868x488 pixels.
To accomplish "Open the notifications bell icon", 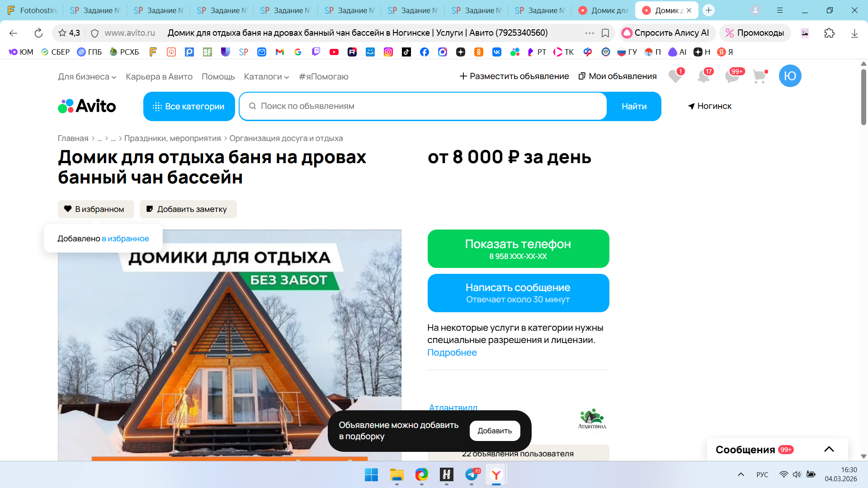I will click(x=703, y=76).
